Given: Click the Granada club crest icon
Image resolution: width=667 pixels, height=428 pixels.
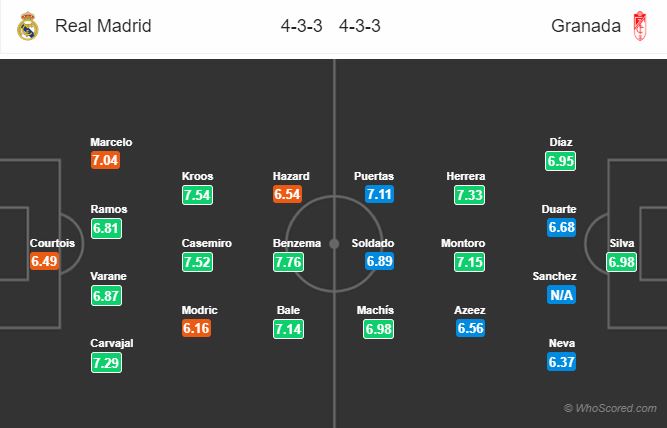Looking at the screenshot, I should click(640, 26).
